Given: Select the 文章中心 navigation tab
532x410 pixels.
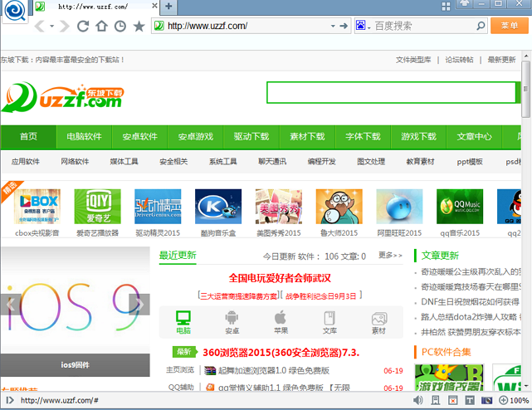Looking at the screenshot, I should pos(474,136).
